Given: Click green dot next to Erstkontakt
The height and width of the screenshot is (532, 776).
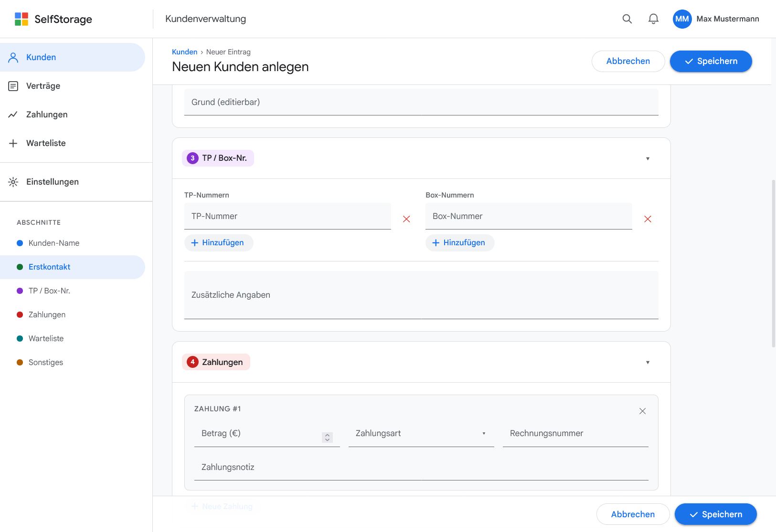Looking at the screenshot, I should [x=20, y=267].
